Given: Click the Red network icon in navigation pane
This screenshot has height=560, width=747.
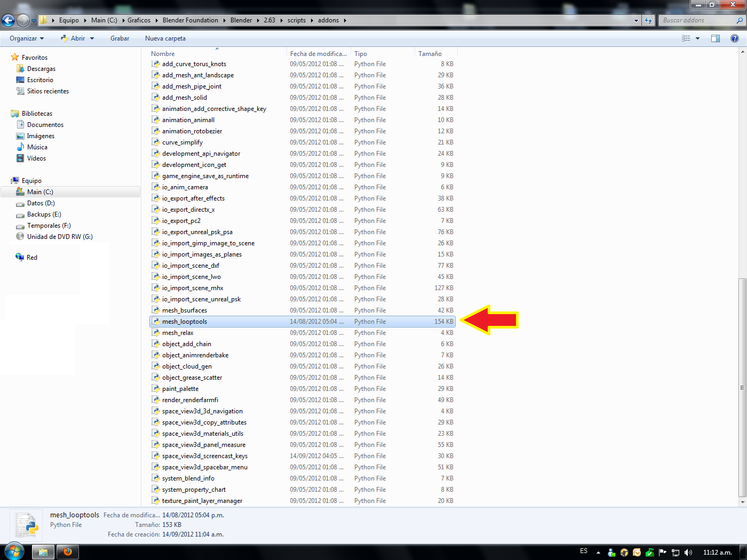Looking at the screenshot, I should 20,257.
